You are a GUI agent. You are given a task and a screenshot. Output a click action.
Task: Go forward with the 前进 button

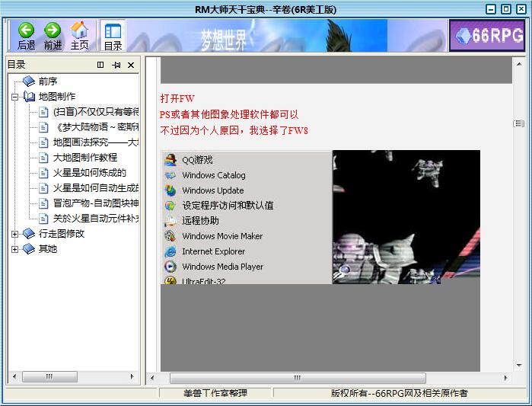point(53,36)
